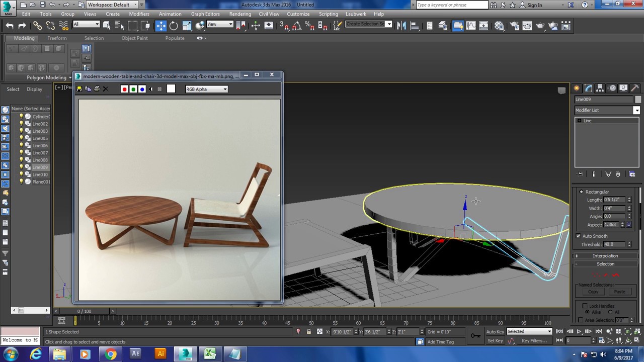Toggle the Auto Smooth checkbox
Screen dimensions: 644x362
pyautogui.click(x=579, y=236)
